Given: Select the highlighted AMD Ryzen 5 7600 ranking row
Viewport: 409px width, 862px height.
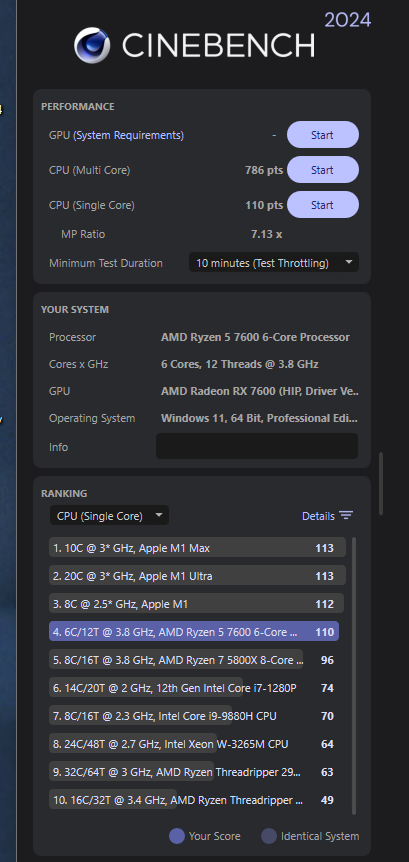Looking at the screenshot, I should coord(194,632).
